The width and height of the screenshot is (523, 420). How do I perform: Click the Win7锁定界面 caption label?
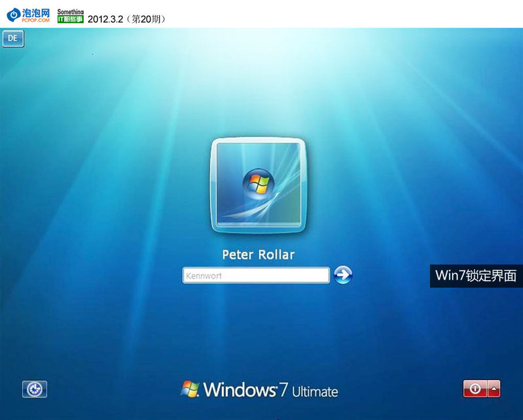476,276
